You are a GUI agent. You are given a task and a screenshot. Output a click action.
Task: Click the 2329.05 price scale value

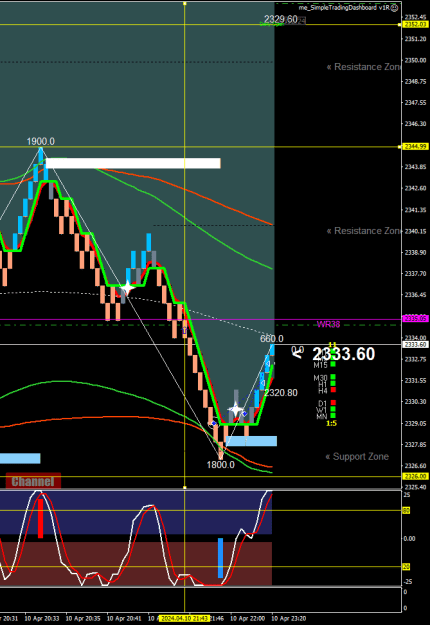pos(415,423)
